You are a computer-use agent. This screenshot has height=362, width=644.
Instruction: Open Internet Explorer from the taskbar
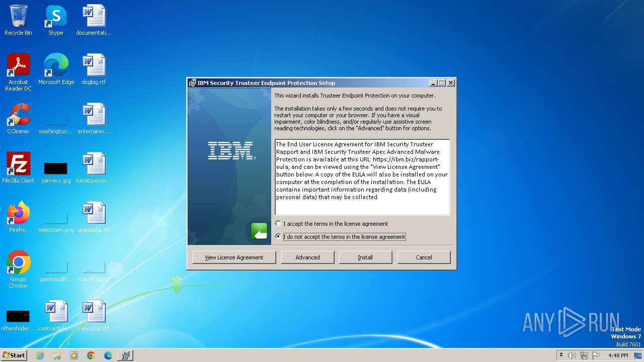coord(40,355)
